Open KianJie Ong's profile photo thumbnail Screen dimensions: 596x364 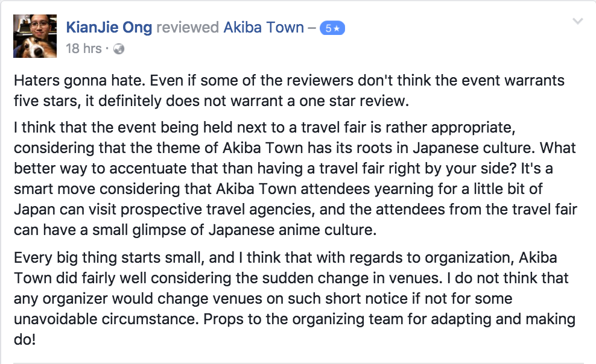pyautogui.click(x=35, y=36)
